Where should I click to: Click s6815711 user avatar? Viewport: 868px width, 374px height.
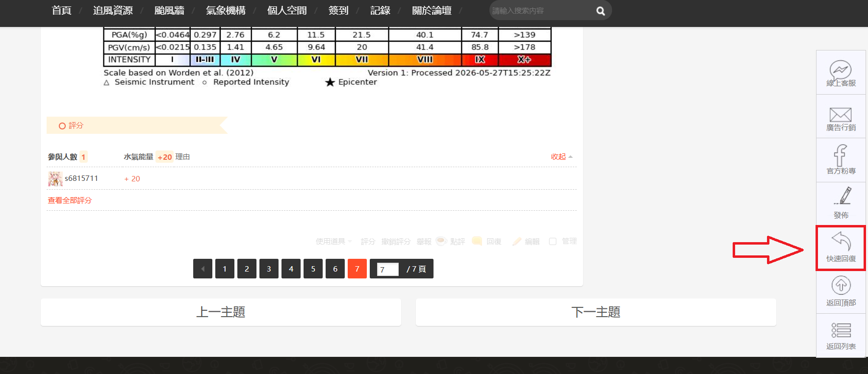tap(55, 179)
